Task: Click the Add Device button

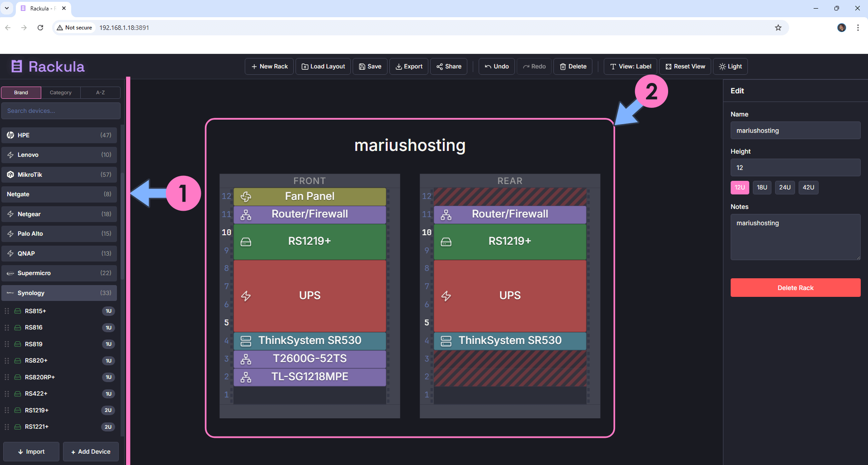Action: 91,451
